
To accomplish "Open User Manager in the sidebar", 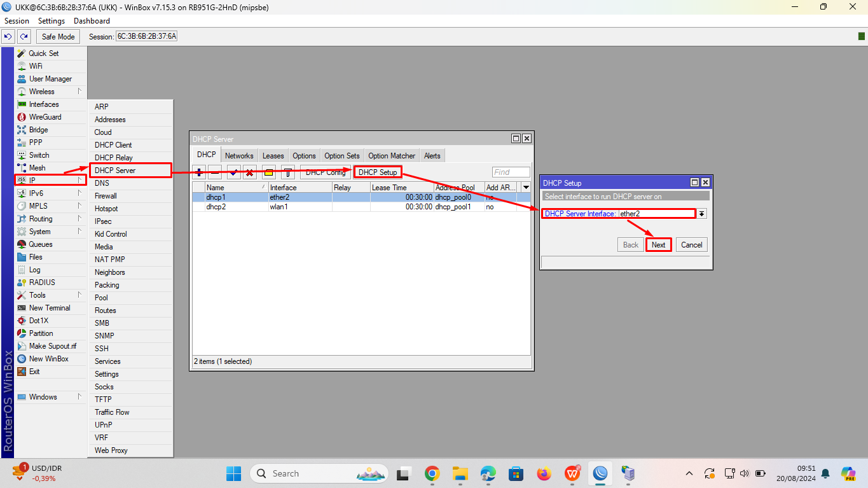I will point(50,79).
